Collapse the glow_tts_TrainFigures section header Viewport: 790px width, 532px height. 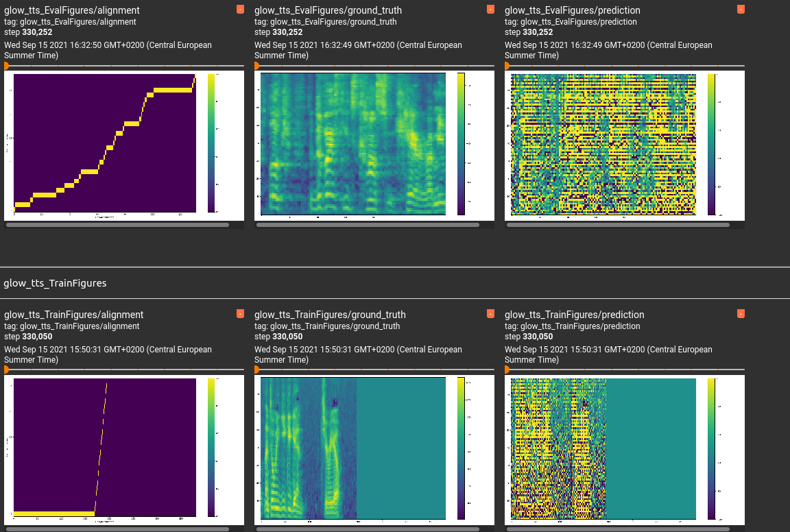[x=55, y=282]
